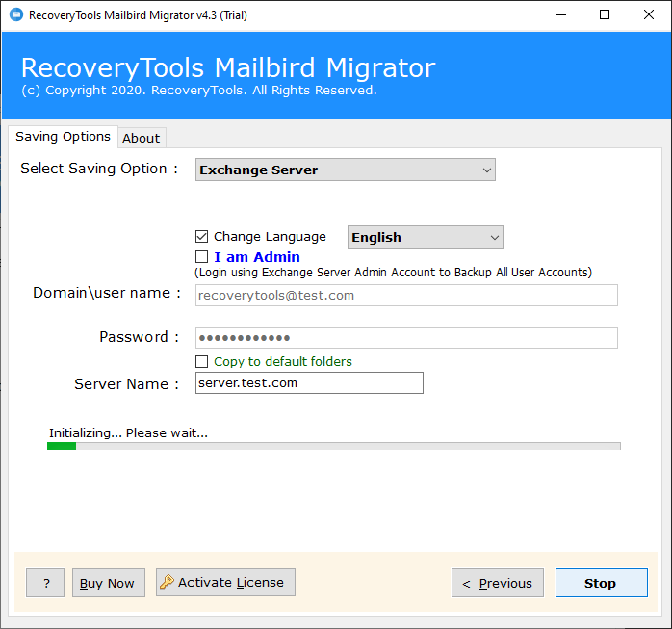Screen dimensions: 672x629
Task: Expand the English language dropdown
Action: pos(426,237)
